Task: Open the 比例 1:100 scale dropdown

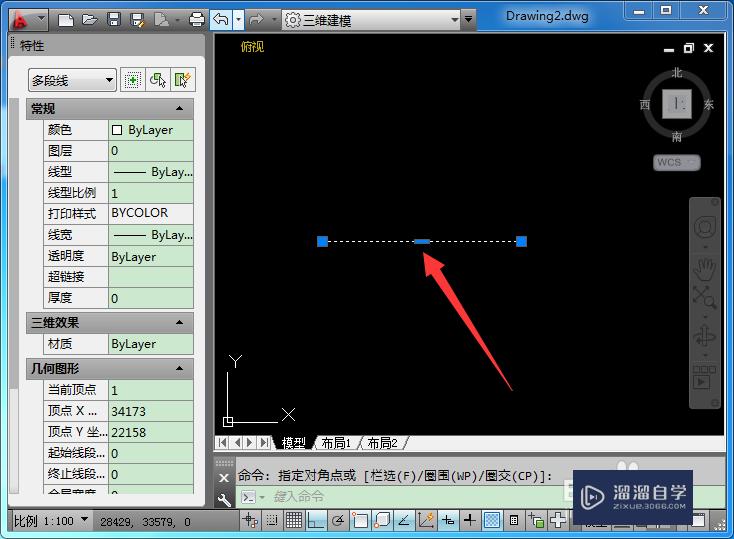Action: click(51, 520)
